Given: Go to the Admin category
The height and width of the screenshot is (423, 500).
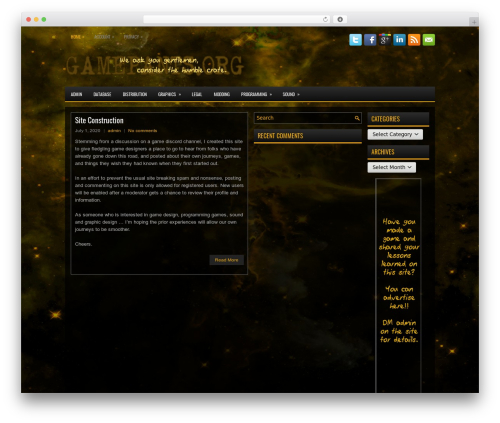Looking at the screenshot, I should (76, 94).
